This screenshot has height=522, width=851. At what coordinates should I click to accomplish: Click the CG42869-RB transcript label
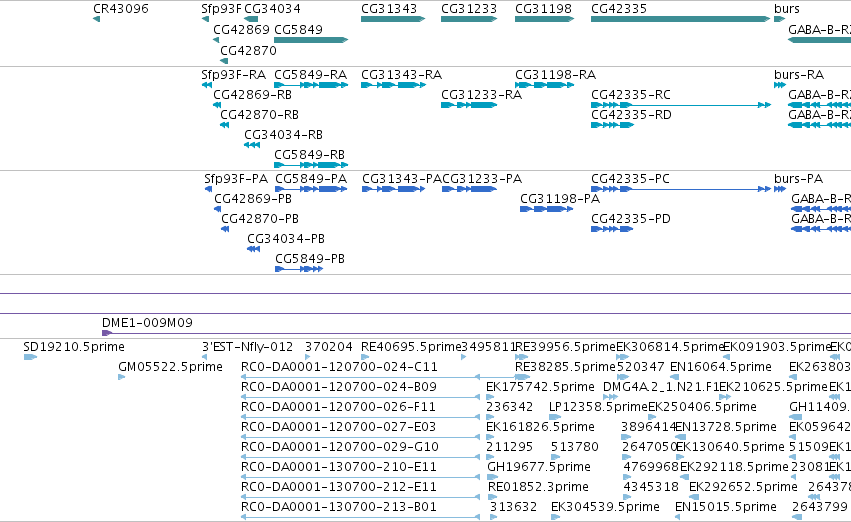click(x=252, y=94)
